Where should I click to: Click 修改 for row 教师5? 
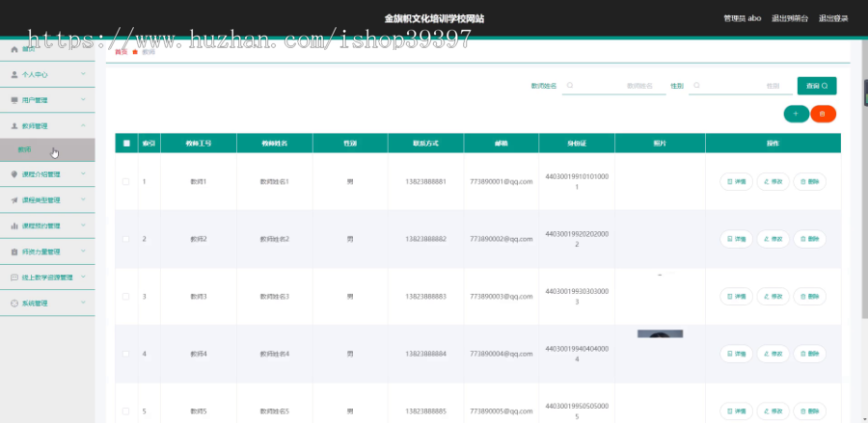[773, 411]
